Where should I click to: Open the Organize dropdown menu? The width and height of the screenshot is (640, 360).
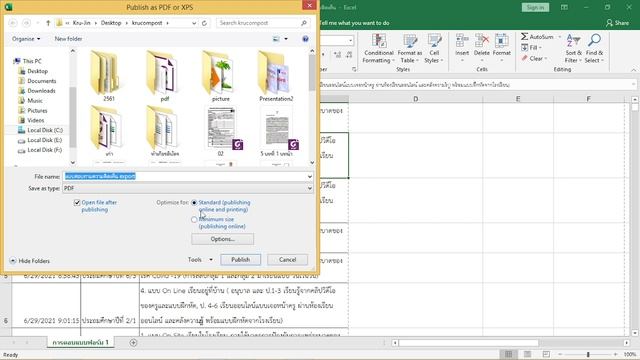(x=26, y=39)
